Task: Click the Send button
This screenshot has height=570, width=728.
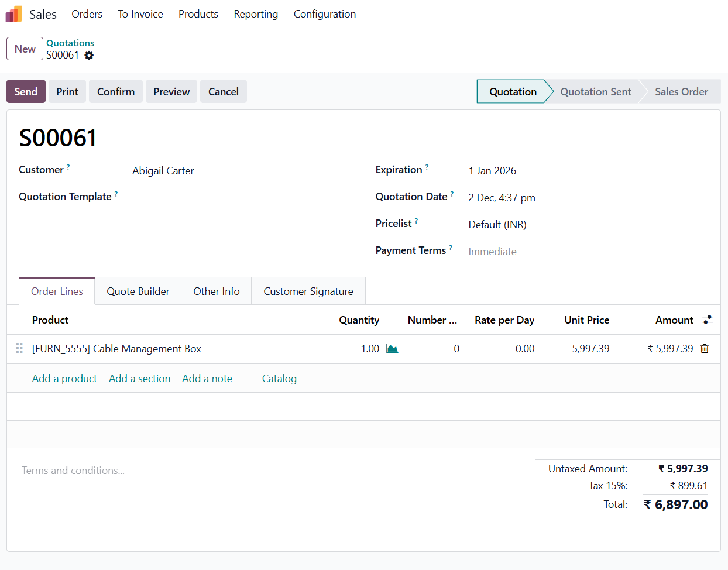Action: point(26,92)
